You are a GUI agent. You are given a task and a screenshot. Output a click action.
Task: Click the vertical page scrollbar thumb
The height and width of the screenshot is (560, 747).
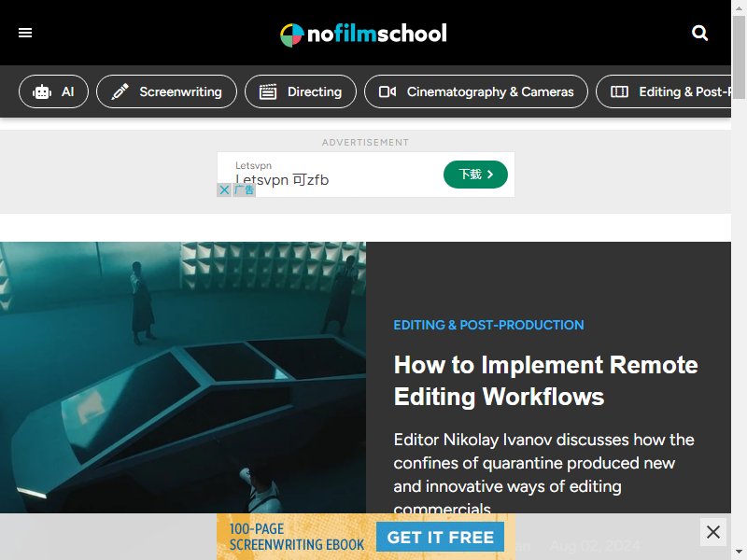click(739, 57)
